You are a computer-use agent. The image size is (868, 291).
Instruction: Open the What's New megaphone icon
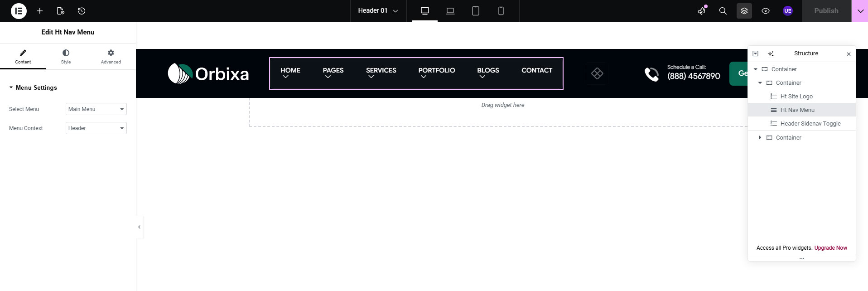(702, 11)
